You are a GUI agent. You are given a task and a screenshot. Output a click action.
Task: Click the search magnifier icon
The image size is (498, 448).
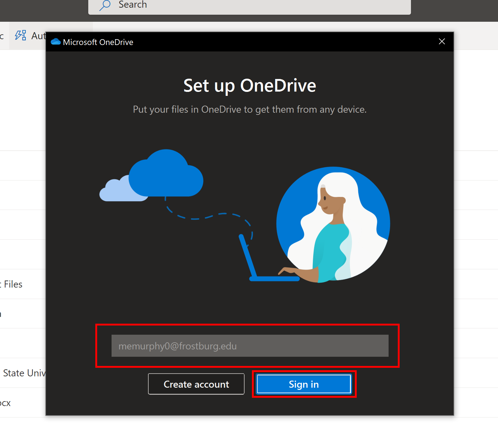pos(105,5)
